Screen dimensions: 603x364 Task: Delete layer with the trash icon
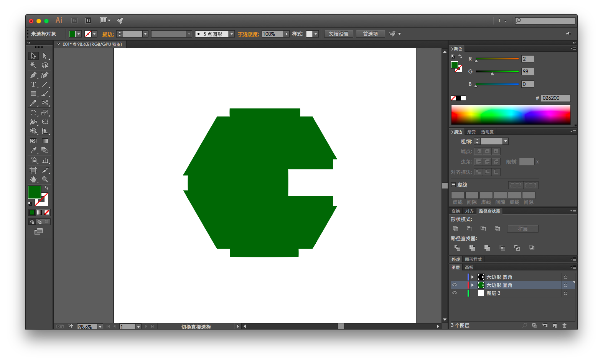tap(564, 325)
